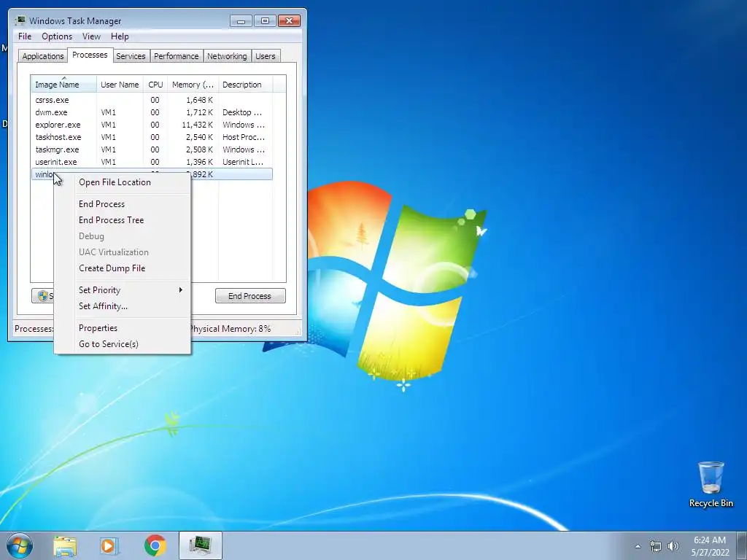747x560 pixels.
Task: Open the View menu
Action: [91, 36]
